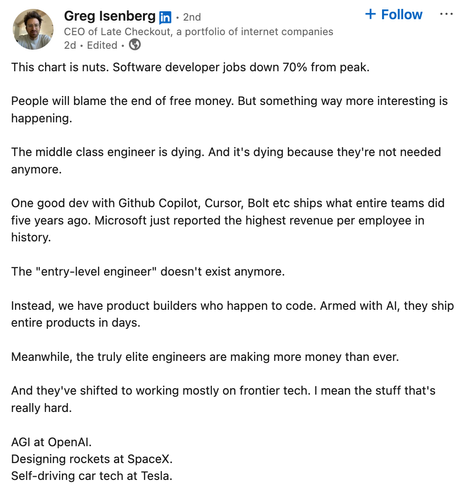This screenshot has width=466, height=494.
Task: Click the 'People will blame' paragraph
Action: pos(229,109)
